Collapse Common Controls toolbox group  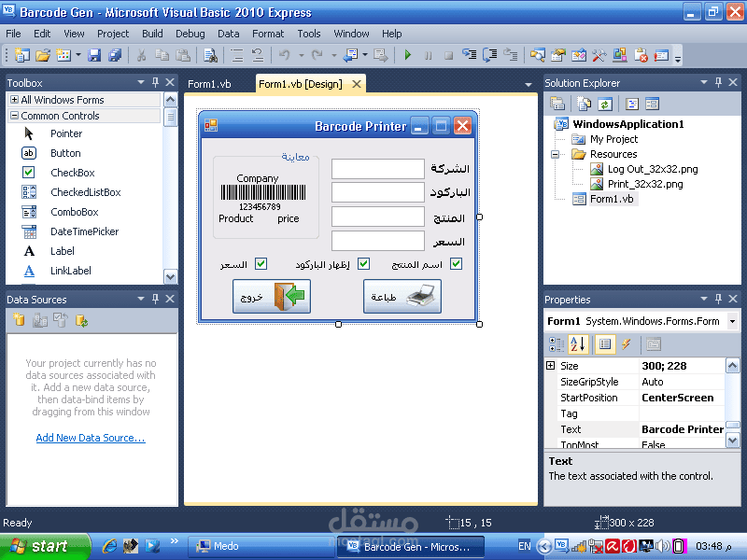point(14,115)
